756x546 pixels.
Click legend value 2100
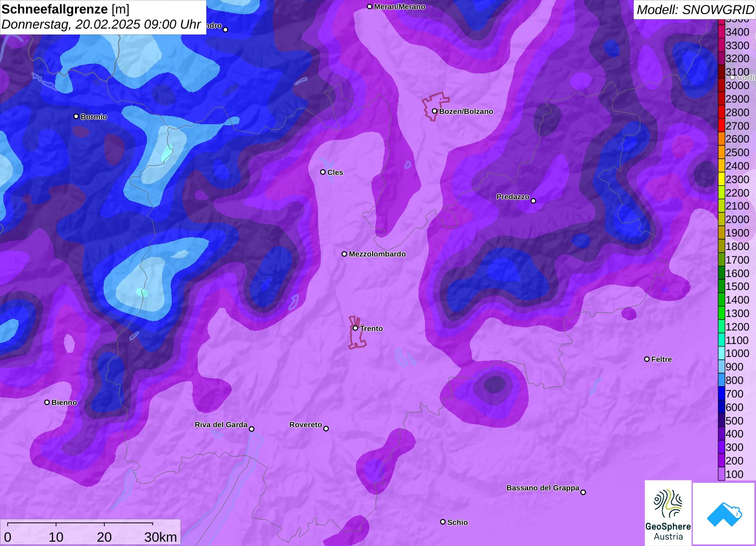[738, 206]
